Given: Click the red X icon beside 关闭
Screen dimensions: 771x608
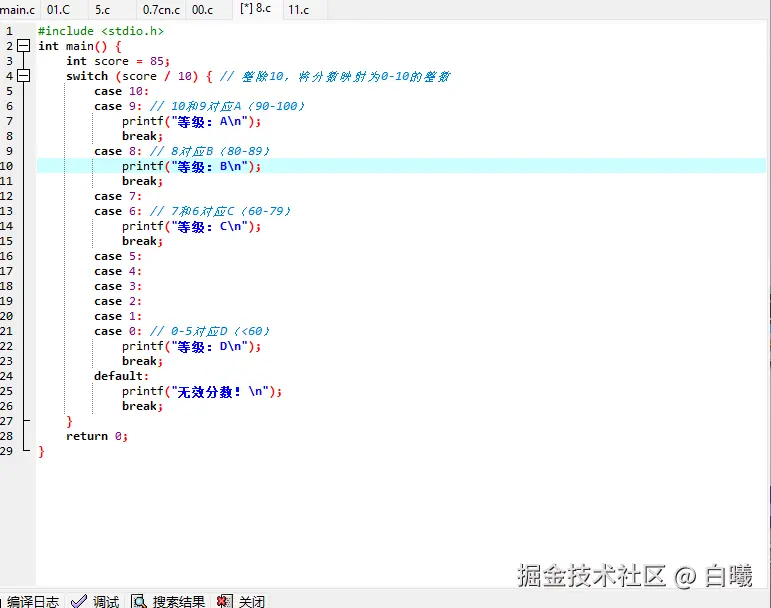Looking at the screenshot, I should [x=225, y=602].
